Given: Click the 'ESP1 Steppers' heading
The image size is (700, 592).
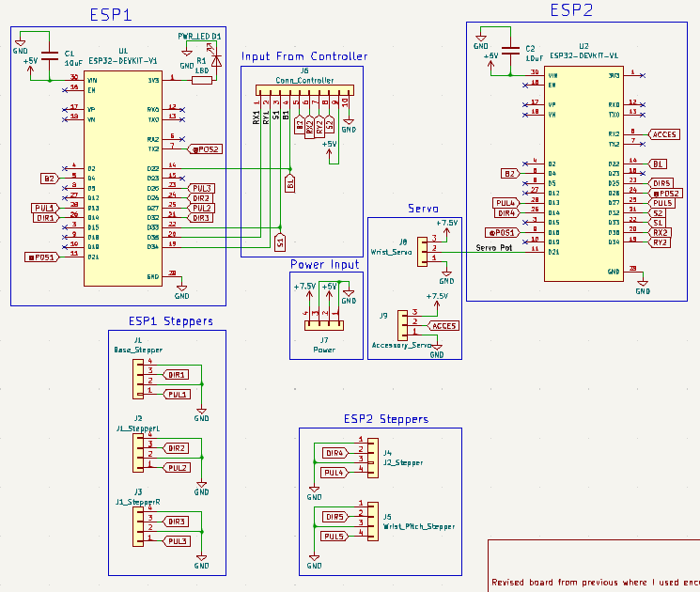Looking at the screenshot, I should click(x=170, y=321).
